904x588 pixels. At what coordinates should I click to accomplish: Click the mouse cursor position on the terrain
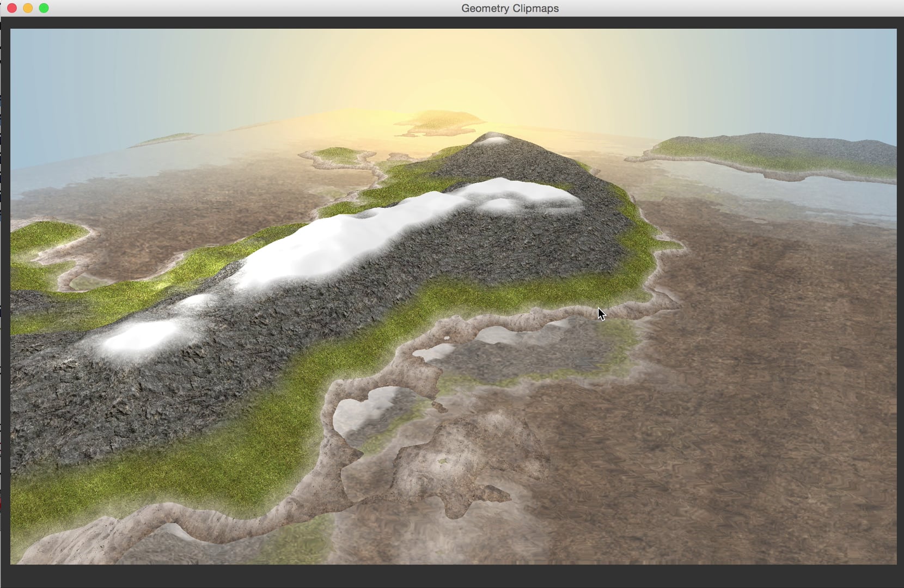(x=600, y=314)
